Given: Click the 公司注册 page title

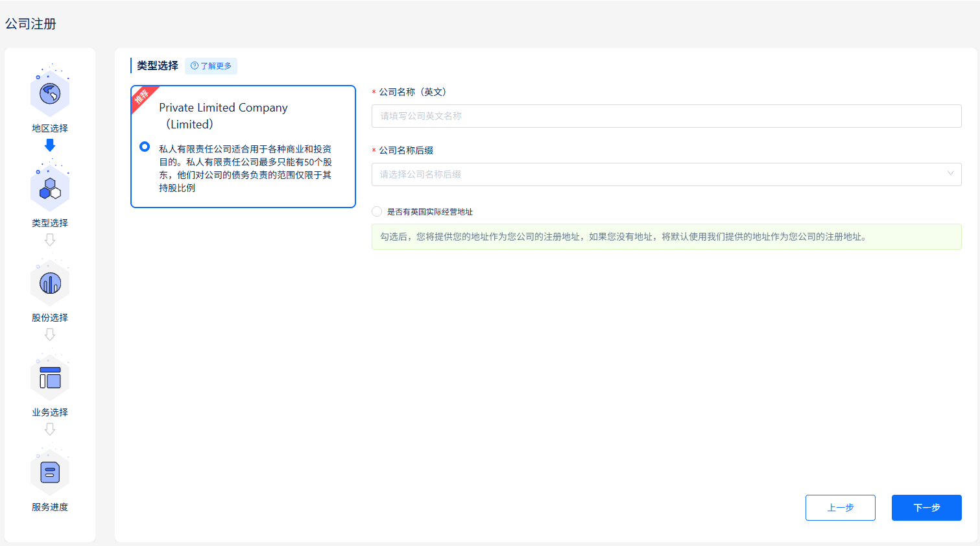Looking at the screenshot, I should pyautogui.click(x=30, y=23).
